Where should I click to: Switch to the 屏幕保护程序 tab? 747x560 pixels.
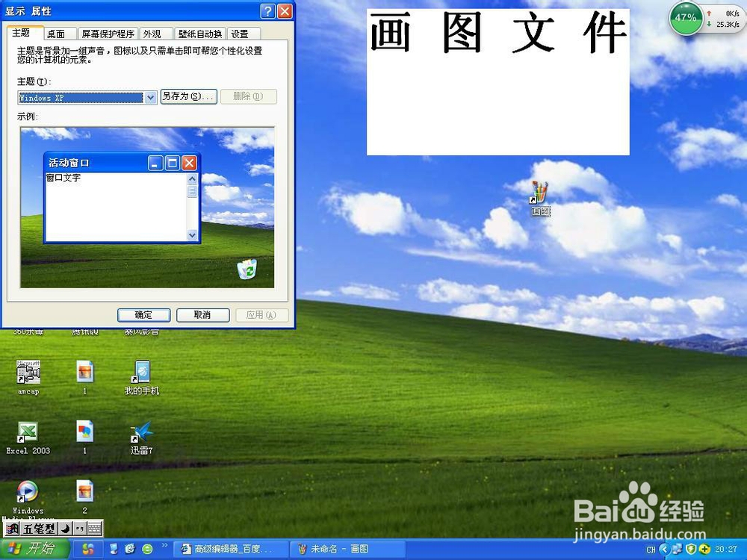click(x=108, y=34)
